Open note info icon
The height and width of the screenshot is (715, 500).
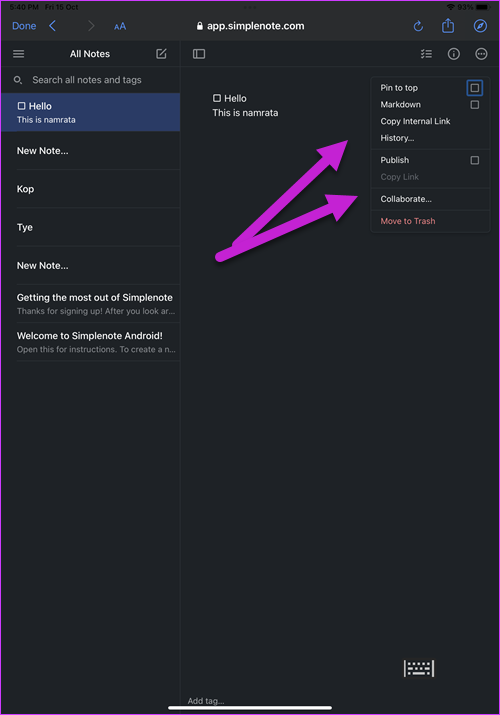pyautogui.click(x=454, y=54)
